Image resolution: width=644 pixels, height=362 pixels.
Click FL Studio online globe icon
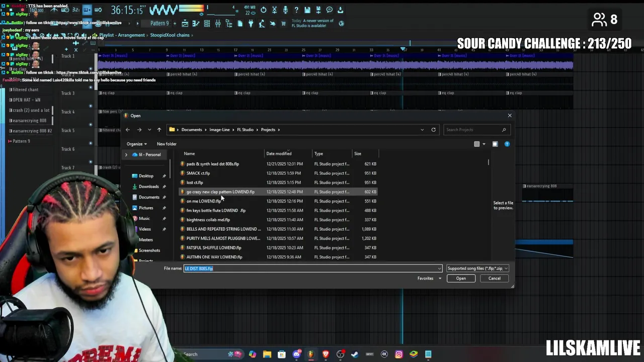pyautogui.click(x=342, y=24)
